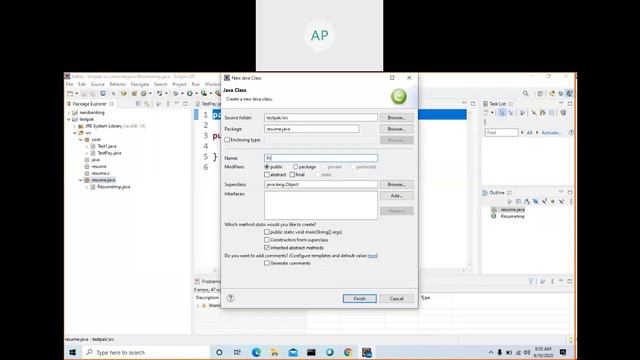Click Open Perspective icon in Eclipse toolbar
The image size is (640, 360).
(540, 94)
